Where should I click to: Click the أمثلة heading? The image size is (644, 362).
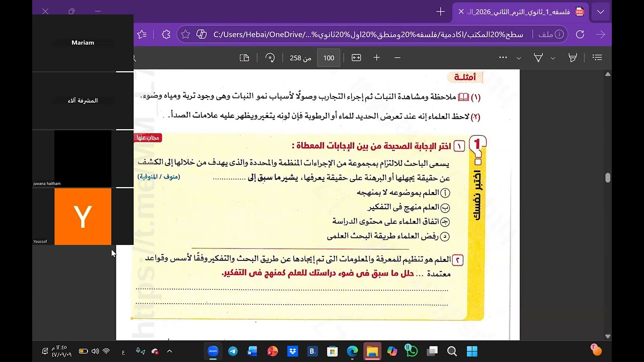point(465,77)
